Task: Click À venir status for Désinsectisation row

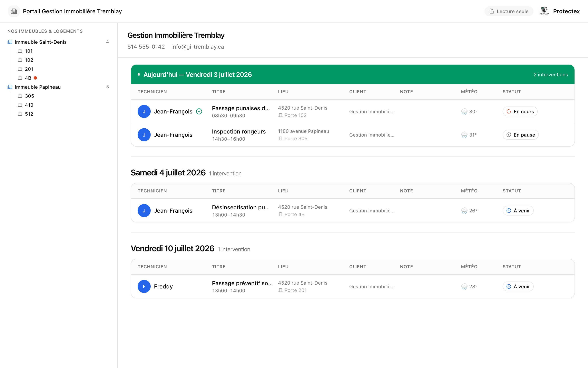Action: [518, 211]
